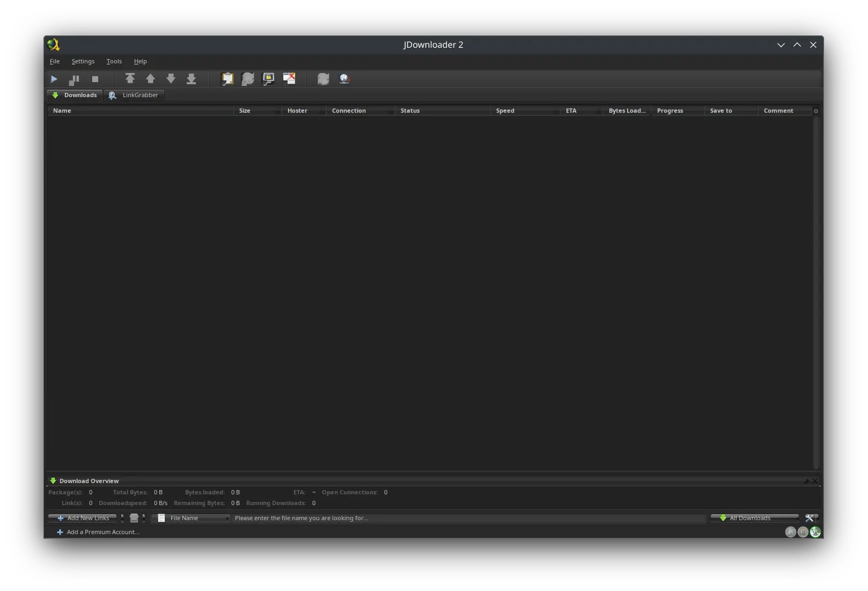Image resolution: width=868 pixels, height=591 pixels.
Task: Start all downloads with the play icon
Action: click(54, 79)
